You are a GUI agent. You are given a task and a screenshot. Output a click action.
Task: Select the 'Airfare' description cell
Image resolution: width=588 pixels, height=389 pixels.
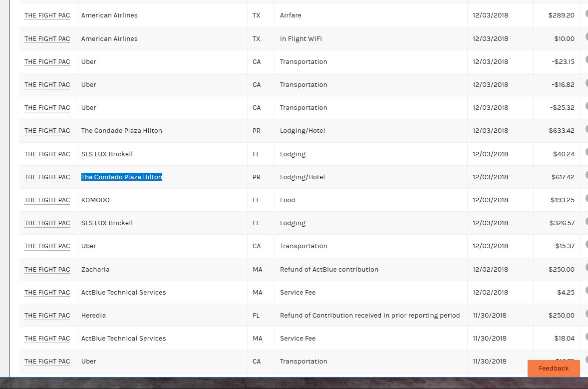tap(290, 15)
